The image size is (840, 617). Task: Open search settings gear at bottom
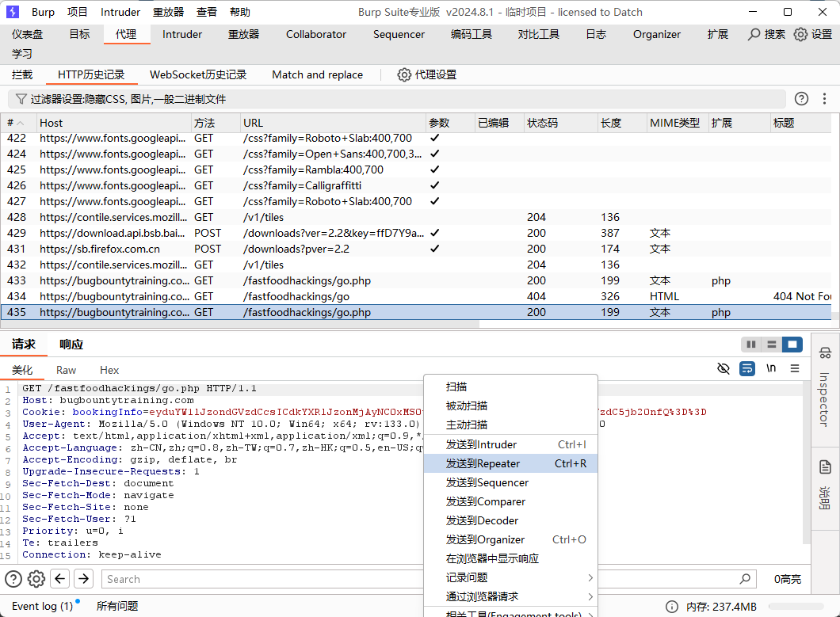click(x=36, y=579)
